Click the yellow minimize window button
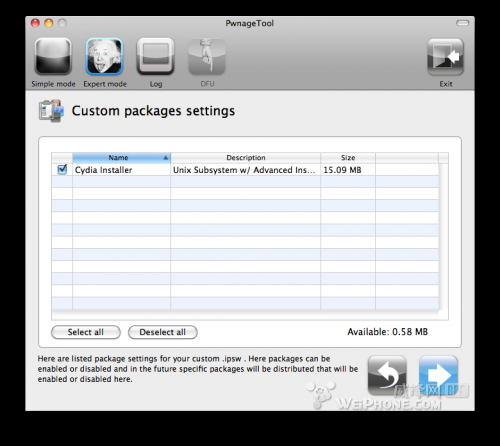Viewport: 500px width, 446px height. (49, 23)
